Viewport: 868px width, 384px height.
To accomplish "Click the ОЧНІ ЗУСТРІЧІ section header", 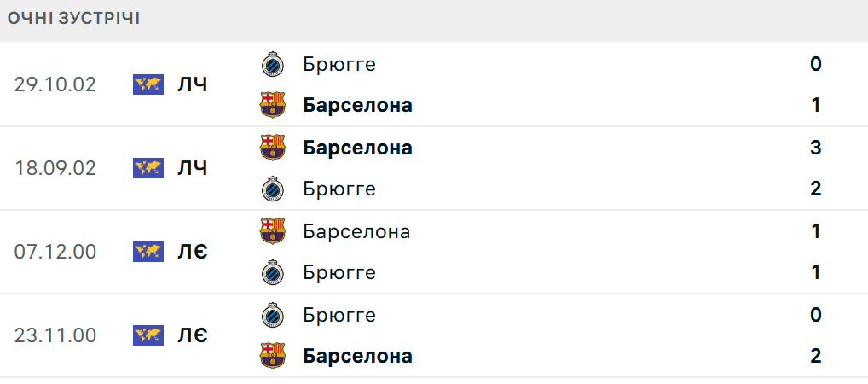I will (74, 19).
